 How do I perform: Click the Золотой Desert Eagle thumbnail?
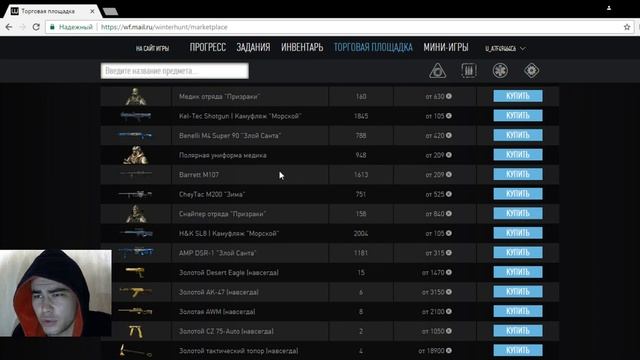pyautogui.click(x=136, y=272)
